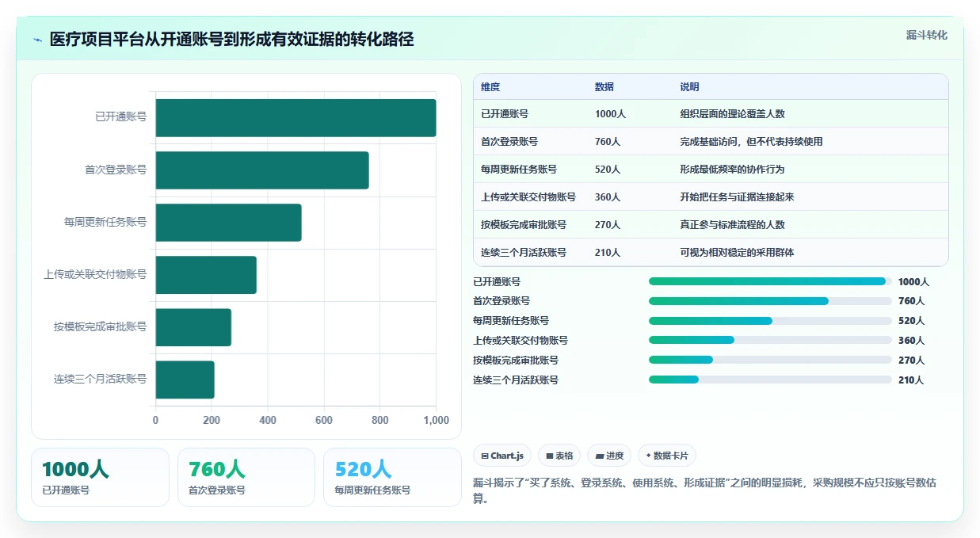Click the 已开通账号 progress bar
The image size is (980, 538).
coord(770,281)
